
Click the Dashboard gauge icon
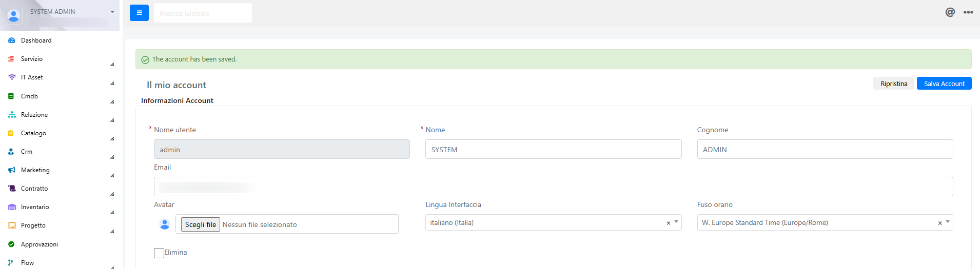point(11,40)
